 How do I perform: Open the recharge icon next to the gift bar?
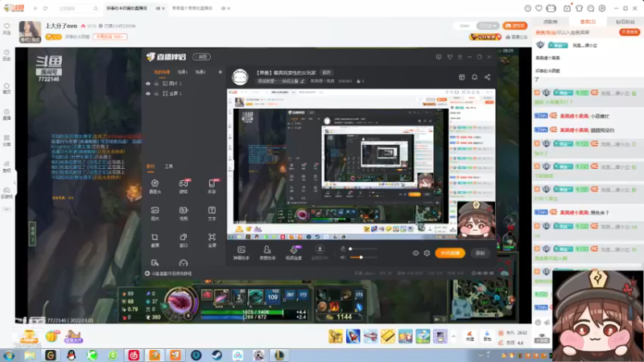click(470, 336)
